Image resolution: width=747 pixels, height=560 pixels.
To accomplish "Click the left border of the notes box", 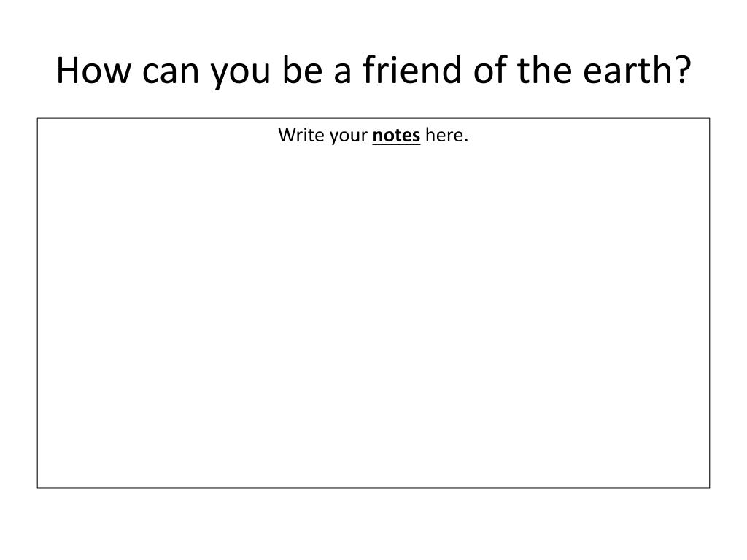I will pyautogui.click(x=38, y=303).
